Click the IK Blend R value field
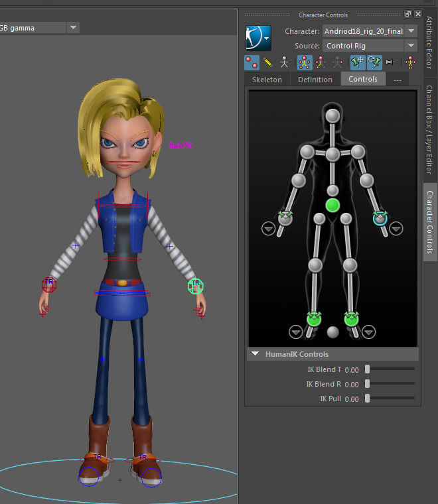This screenshot has height=504, width=438. pos(352,385)
